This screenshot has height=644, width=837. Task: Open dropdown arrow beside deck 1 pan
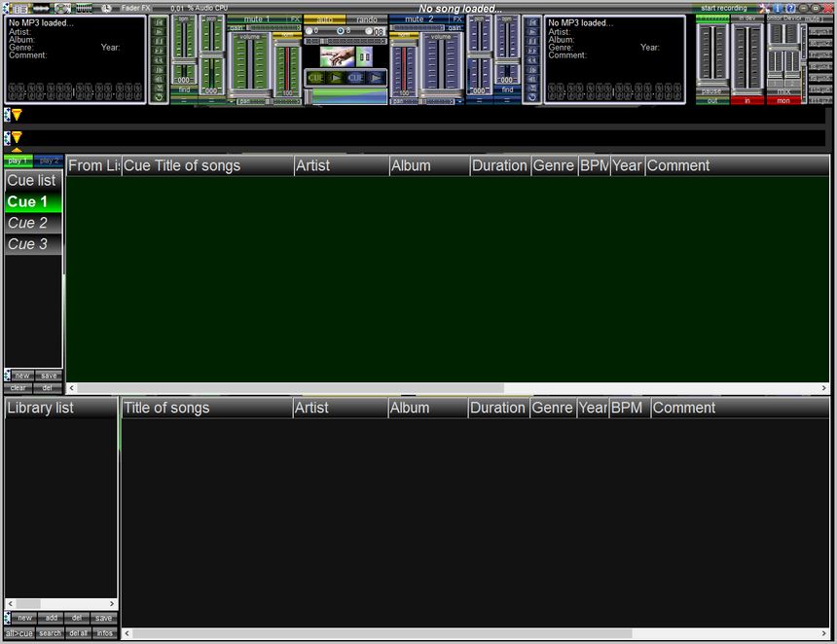[232, 101]
